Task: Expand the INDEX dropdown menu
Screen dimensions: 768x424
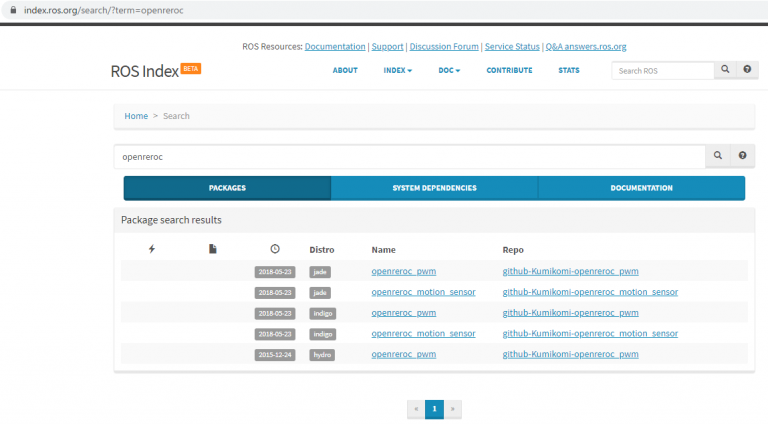Action: tap(397, 70)
